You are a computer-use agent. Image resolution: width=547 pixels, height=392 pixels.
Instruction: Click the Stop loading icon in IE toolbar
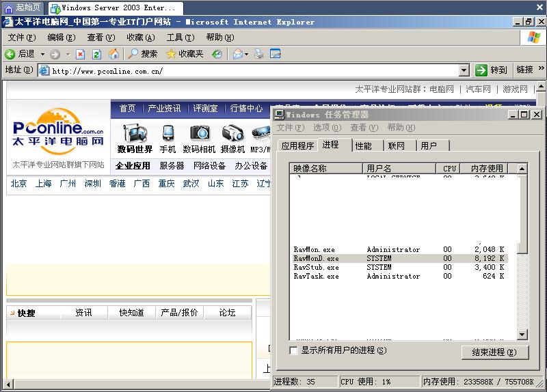81,54
